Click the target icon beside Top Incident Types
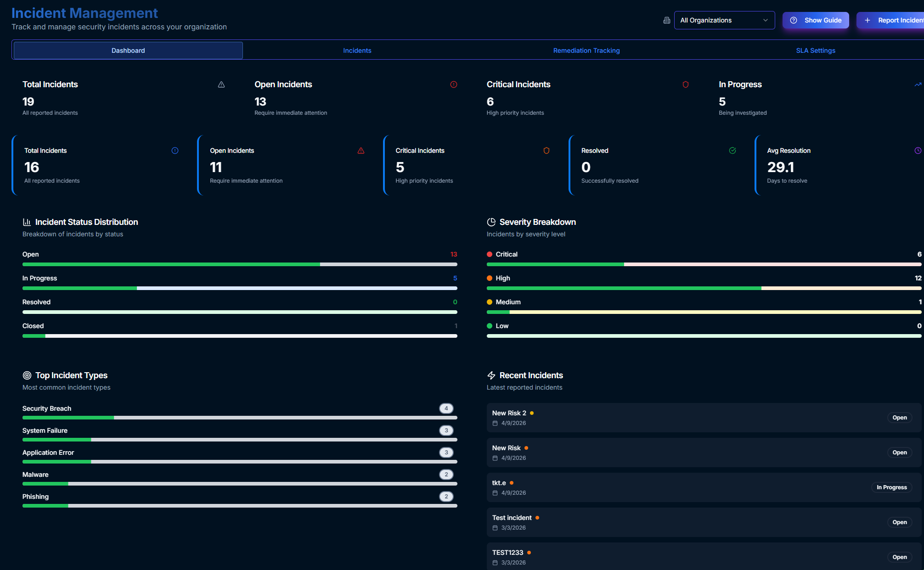Viewport: 924px width, 570px height. pos(27,375)
